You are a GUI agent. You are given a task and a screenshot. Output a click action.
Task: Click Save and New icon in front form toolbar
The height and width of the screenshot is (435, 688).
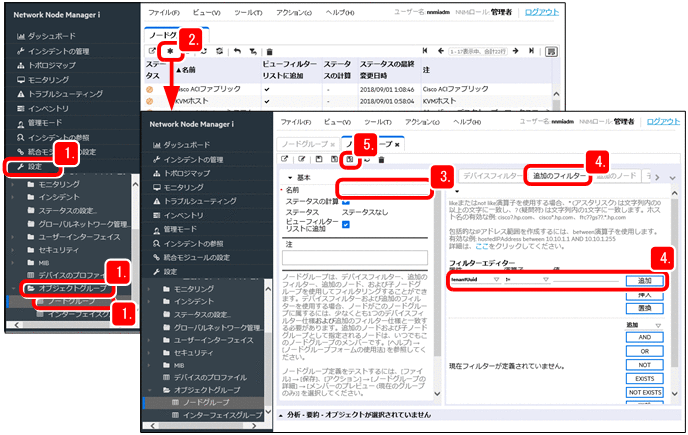coord(334,159)
